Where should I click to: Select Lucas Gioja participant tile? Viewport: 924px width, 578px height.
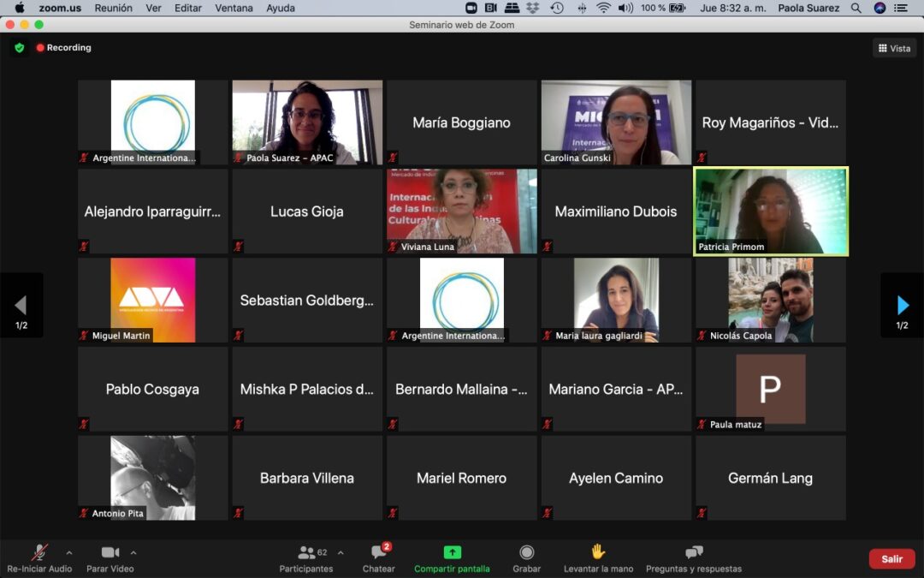click(x=307, y=212)
